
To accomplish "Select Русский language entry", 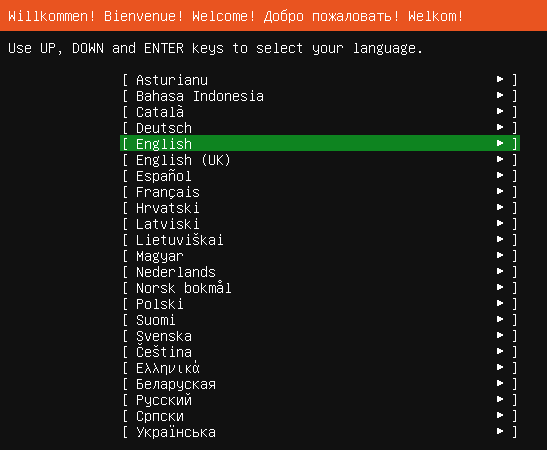I will 320,400.
